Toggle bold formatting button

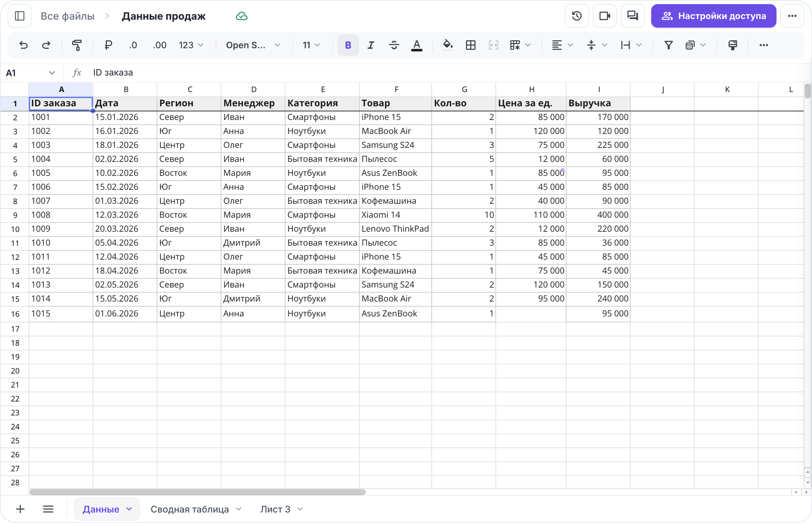(348, 45)
